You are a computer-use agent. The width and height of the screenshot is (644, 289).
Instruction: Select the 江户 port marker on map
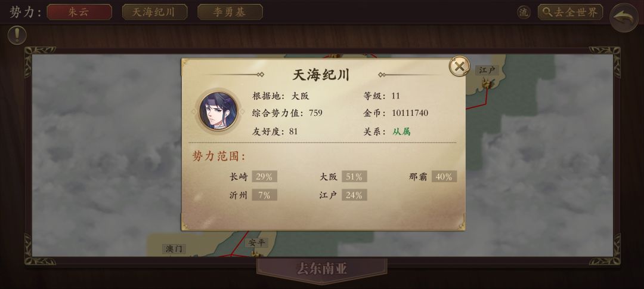click(x=488, y=84)
